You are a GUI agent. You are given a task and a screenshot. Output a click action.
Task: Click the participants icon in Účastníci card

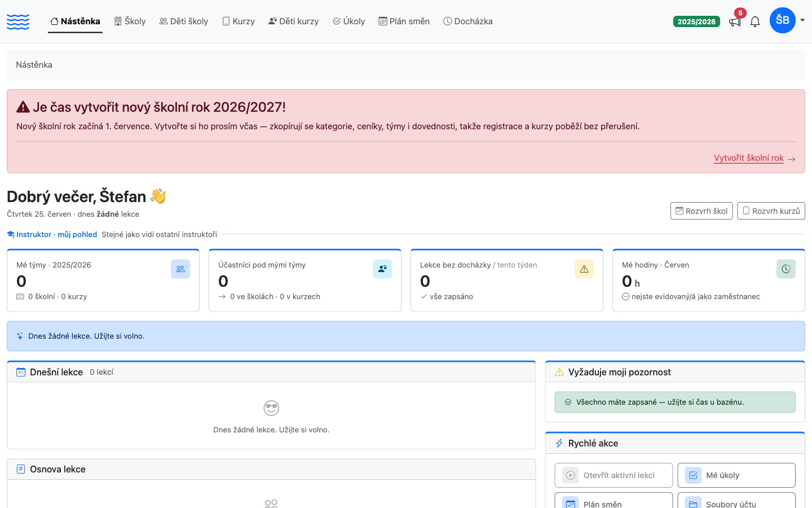click(382, 269)
